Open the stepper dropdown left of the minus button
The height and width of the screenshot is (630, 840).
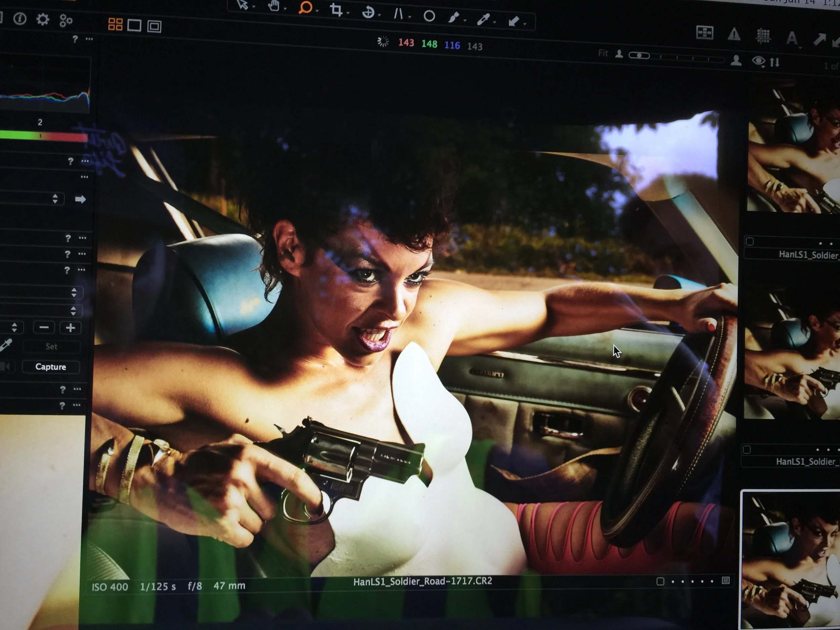12,327
